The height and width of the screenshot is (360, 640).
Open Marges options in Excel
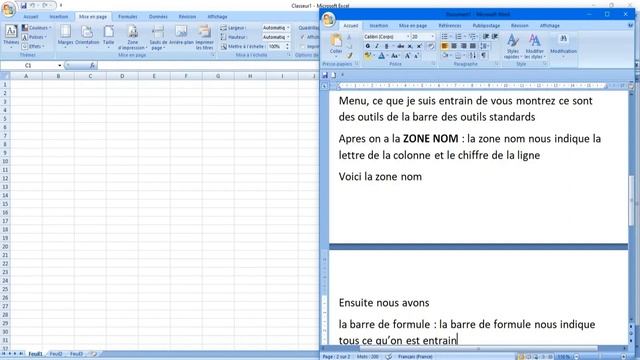(x=65, y=36)
